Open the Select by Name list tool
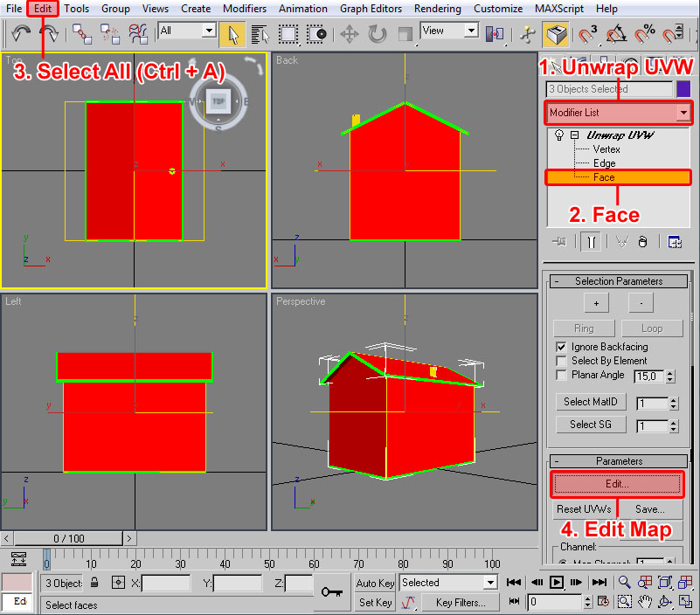This screenshot has width=700, height=615. [260, 34]
